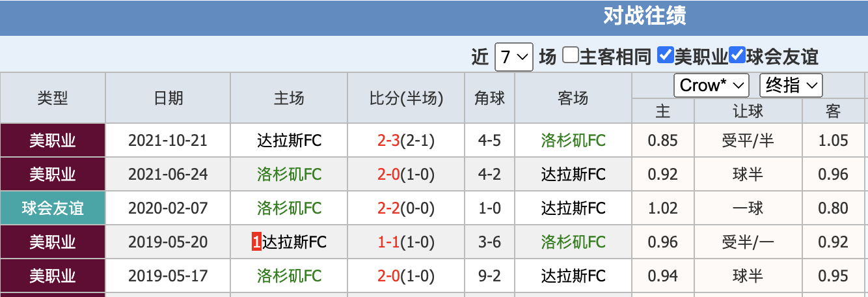Open the Crow* bookmaker dropdown

click(x=711, y=85)
